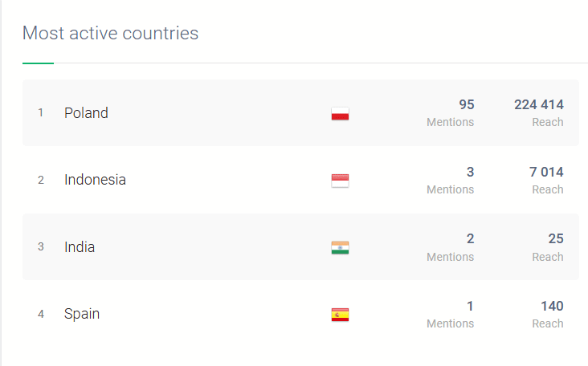
Task: Select the Poland country name
Action: pos(86,113)
